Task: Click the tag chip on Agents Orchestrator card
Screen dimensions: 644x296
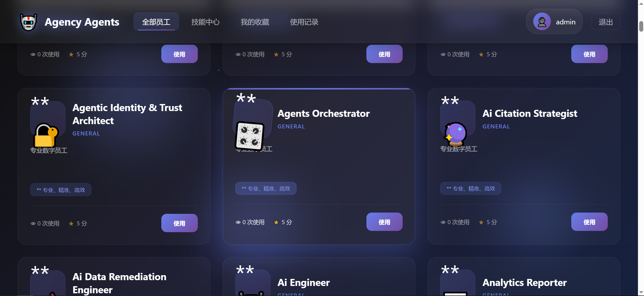Action: pos(266,188)
